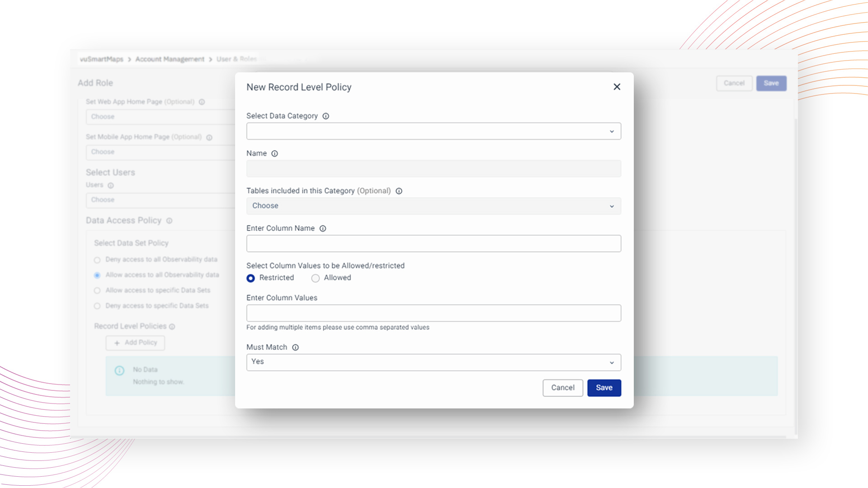Open the Must Match dropdown showing Yes
Screen dimensions: 868x488
pos(433,362)
